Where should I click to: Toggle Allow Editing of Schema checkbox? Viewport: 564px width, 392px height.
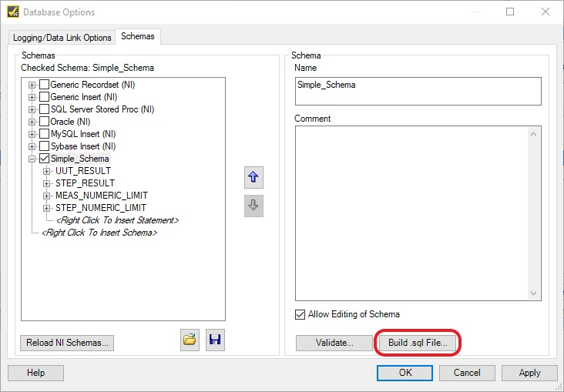(x=300, y=315)
